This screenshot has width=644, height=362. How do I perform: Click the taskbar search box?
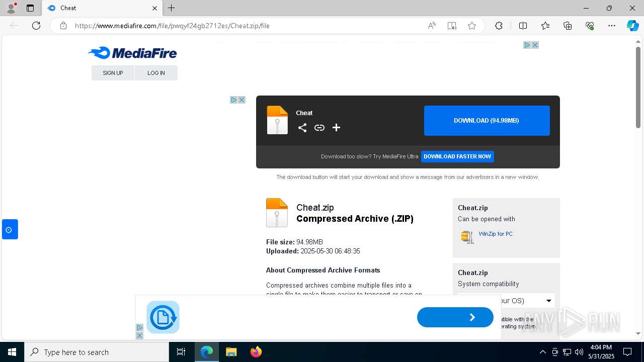click(x=97, y=352)
